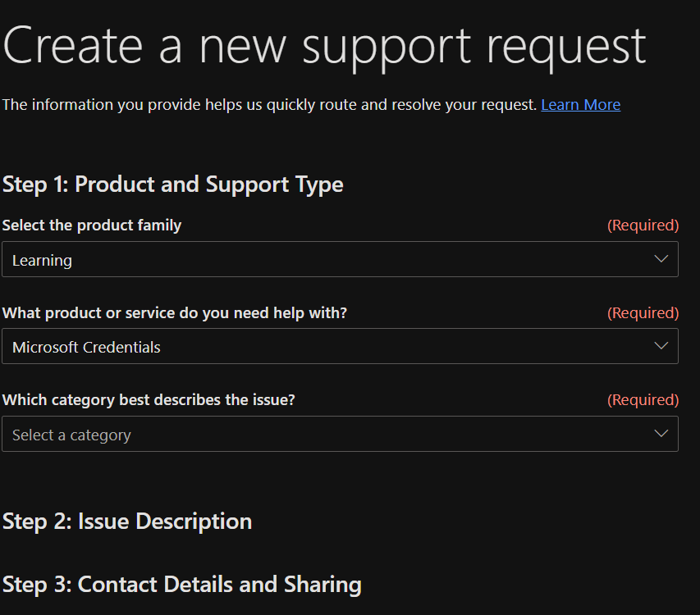
Task: Click the What product or service label
Action: click(175, 313)
